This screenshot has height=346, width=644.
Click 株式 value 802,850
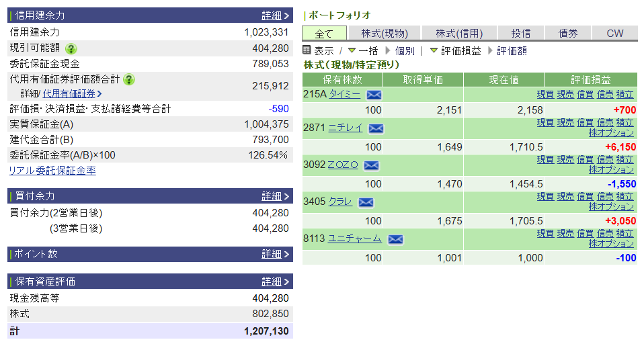point(270,314)
